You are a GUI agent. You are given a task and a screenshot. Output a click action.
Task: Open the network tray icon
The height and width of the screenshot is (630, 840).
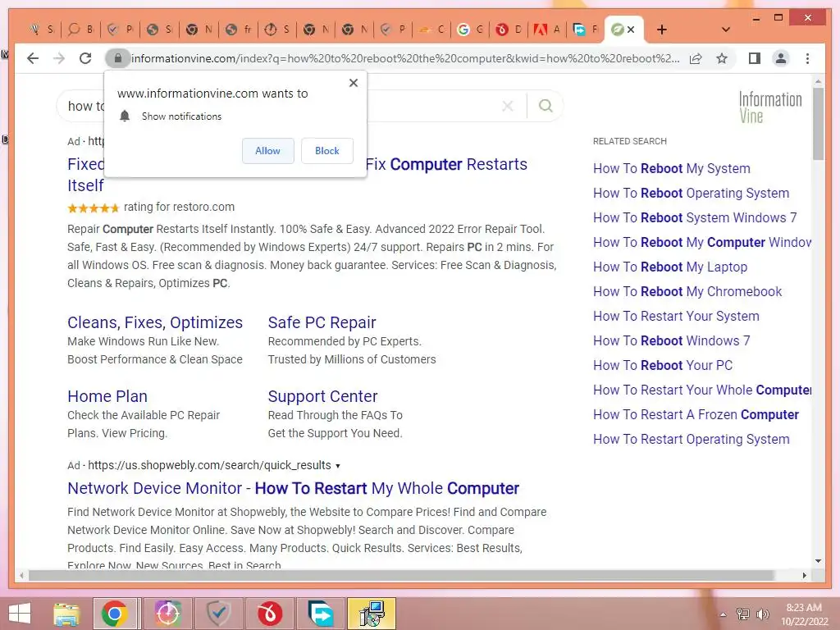[742, 614]
